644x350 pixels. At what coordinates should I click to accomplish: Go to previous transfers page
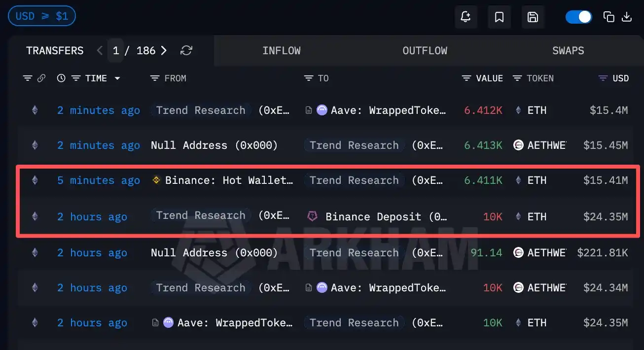[x=100, y=50]
